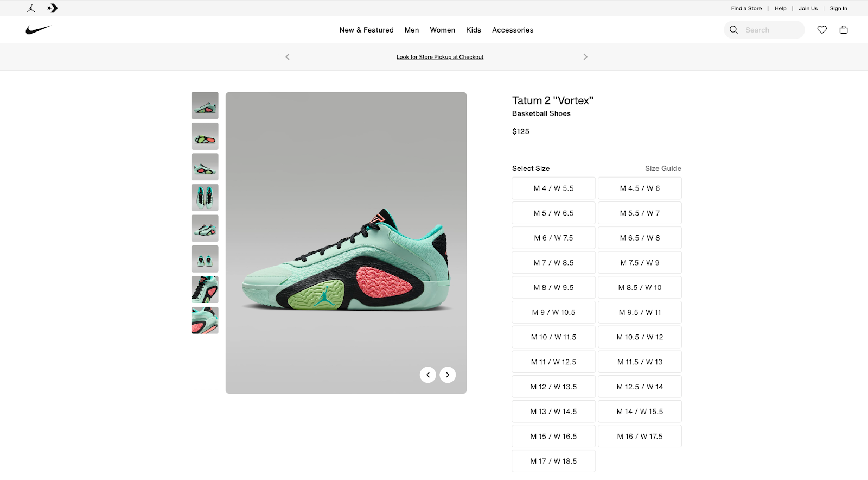This screenshot has height=480, width=868.
Task: Select fifth thumbnail, angled pair view
Action: (x=205, y=228)
